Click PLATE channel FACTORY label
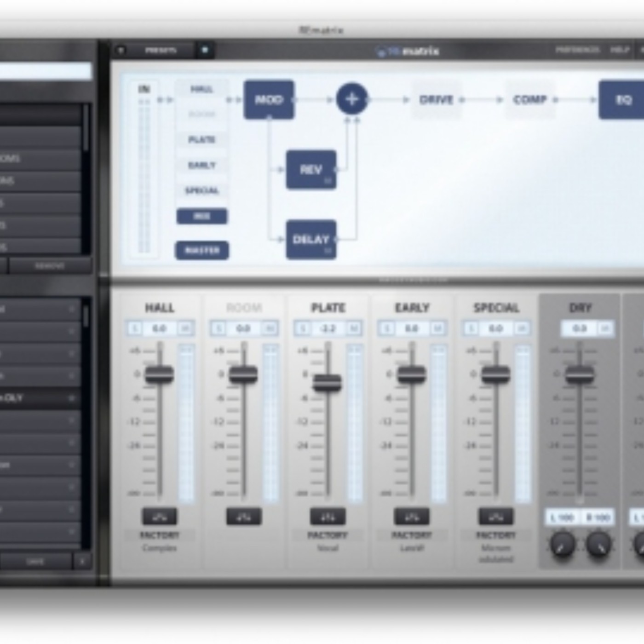644x644 pixels. [328, 535]
